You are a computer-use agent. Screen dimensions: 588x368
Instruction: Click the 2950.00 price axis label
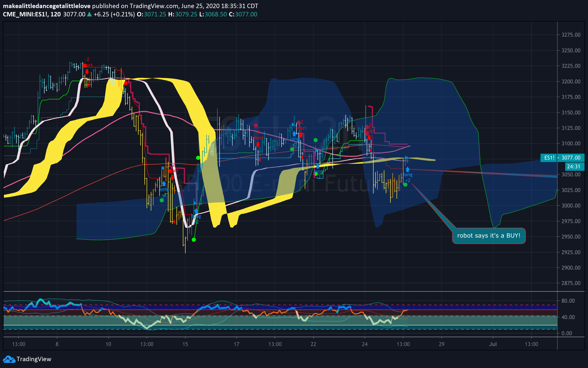[x=571, y=237]
